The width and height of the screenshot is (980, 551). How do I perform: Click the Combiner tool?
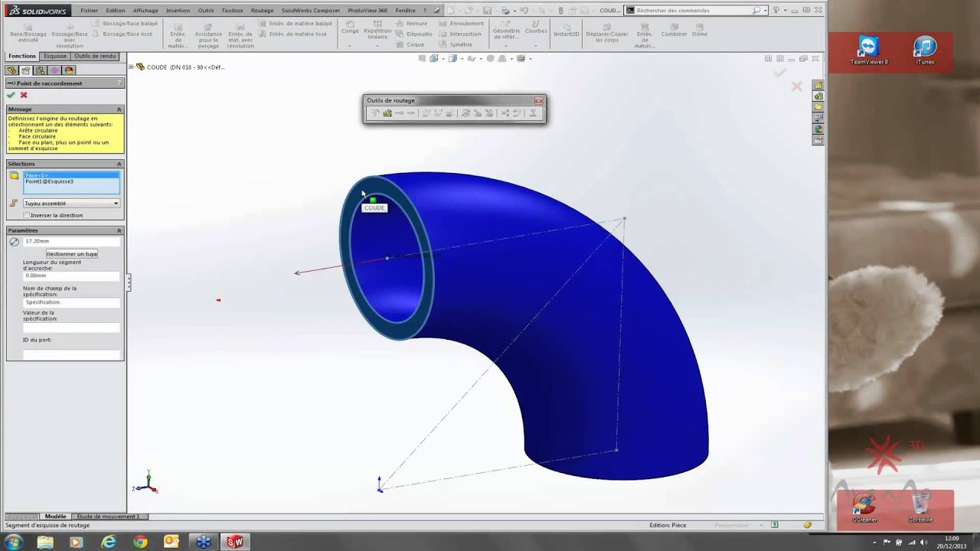click(674, 29)
